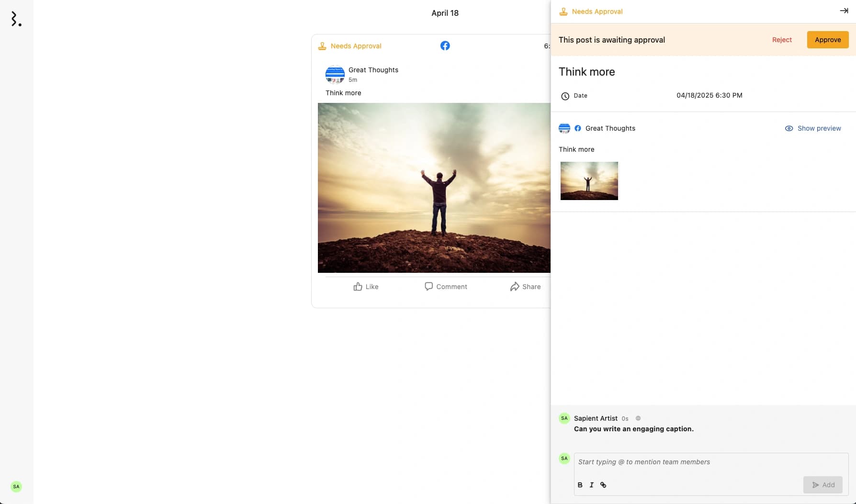856x504 pixels.
Task: Collapse the approval panel with the arrow icon
Action: [x=844, y=10]
